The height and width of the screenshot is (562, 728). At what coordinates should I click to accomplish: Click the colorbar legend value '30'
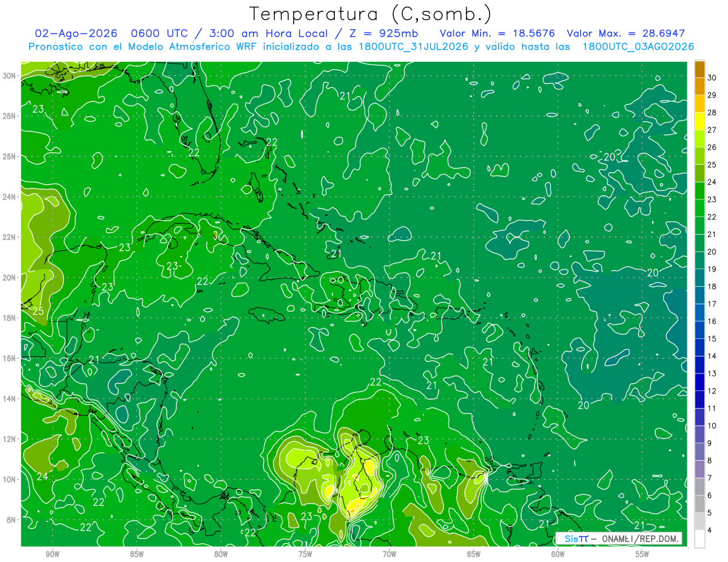tap(712, 78)
